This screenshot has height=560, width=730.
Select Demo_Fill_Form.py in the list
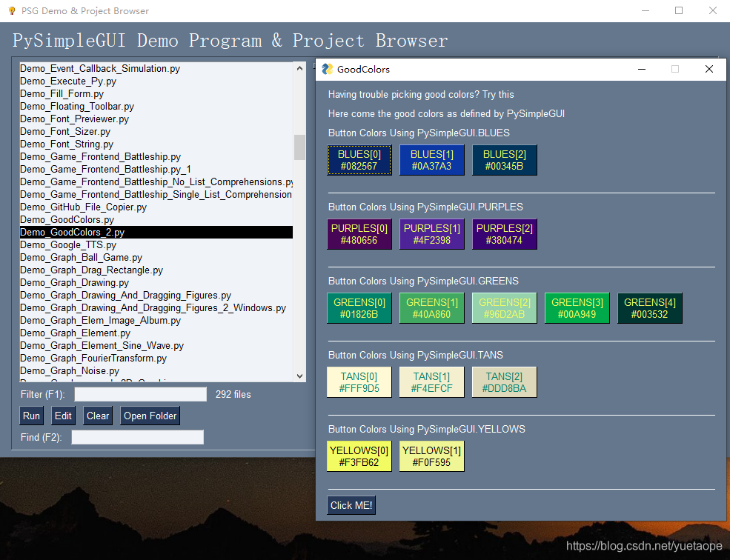click(x=156, y=93)
